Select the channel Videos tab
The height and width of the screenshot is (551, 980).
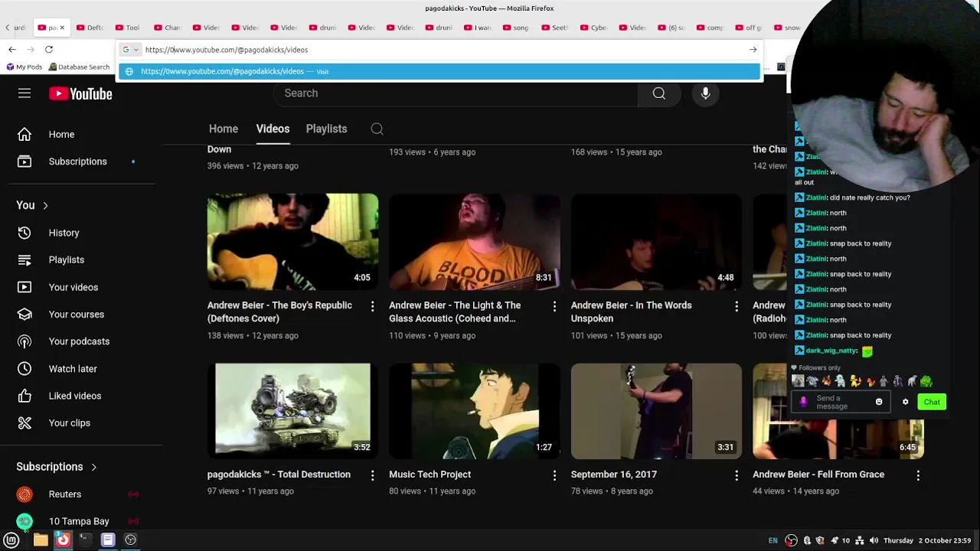pyautogui.click(x=273, y=129)
